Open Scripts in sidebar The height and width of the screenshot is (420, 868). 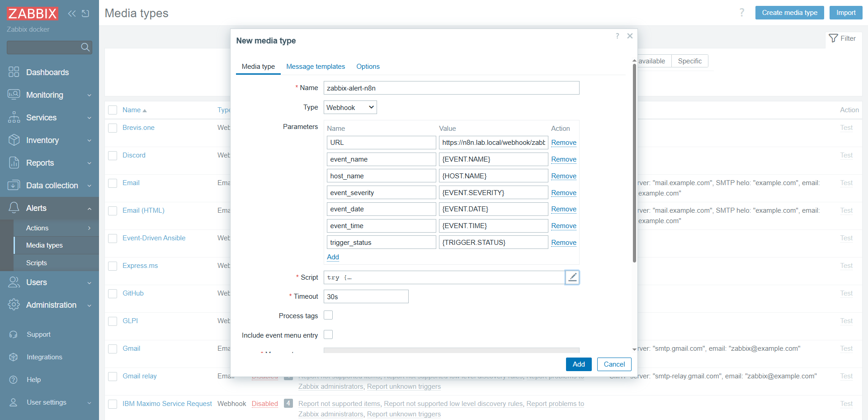pos(37,263)
